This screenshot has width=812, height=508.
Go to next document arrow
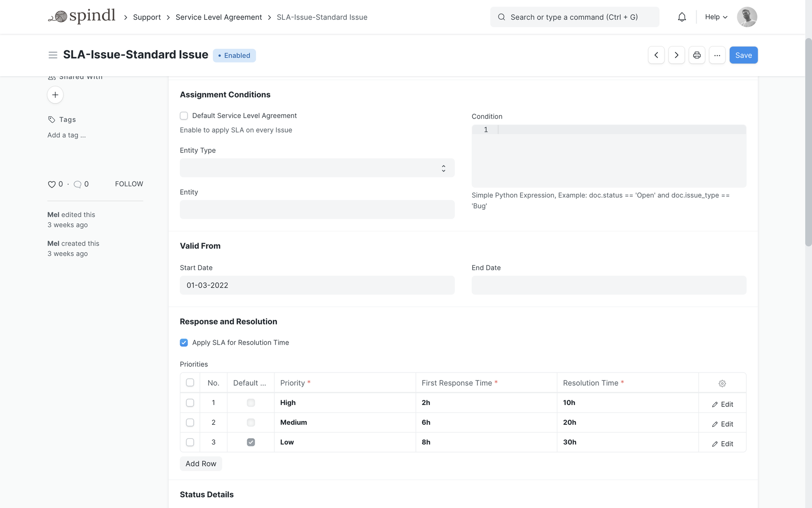click(676, 55)
